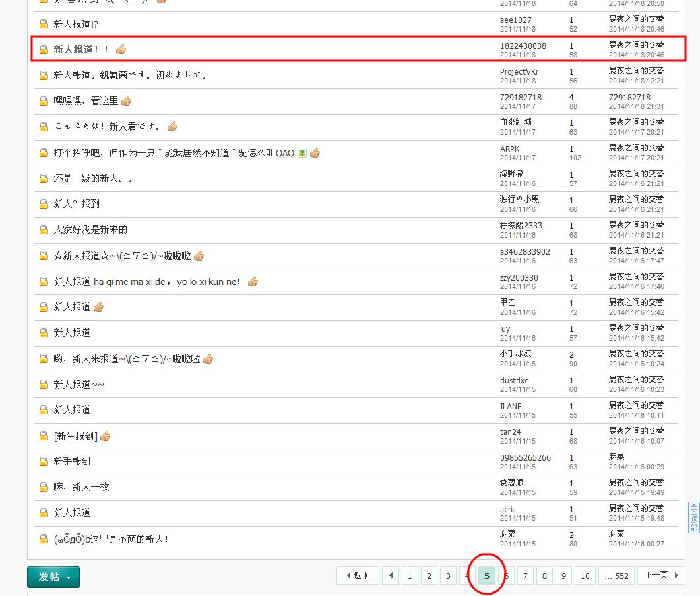Click thumbs-up icon next to "嘿嘿嘿，看这里"
700x596 pixels.
[126, 101]
